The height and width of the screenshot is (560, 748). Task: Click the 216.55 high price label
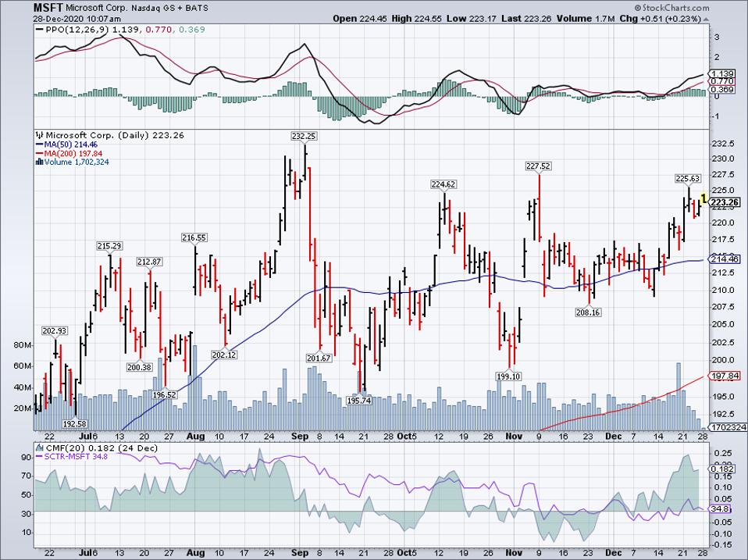tap(194, 237)
